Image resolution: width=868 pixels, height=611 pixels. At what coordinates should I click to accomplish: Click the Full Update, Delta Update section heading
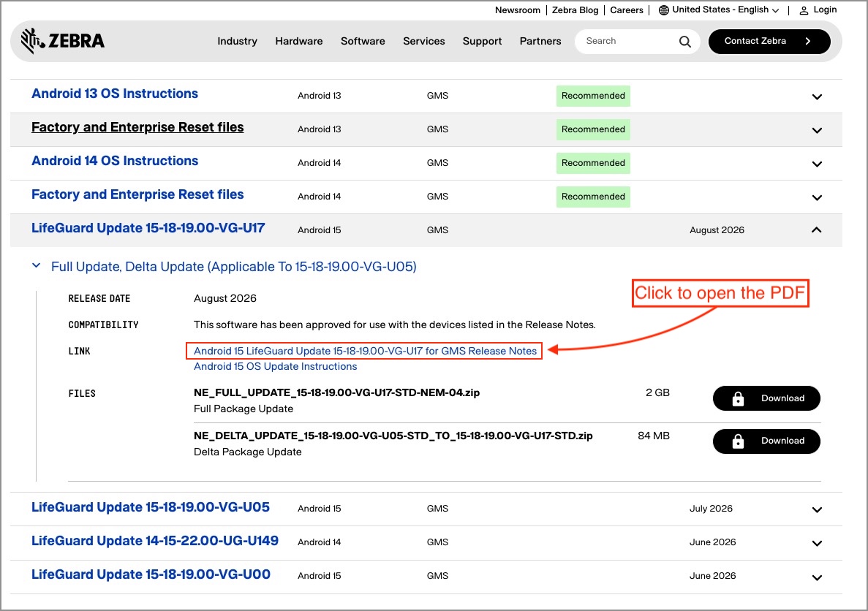tap(233, 267)
